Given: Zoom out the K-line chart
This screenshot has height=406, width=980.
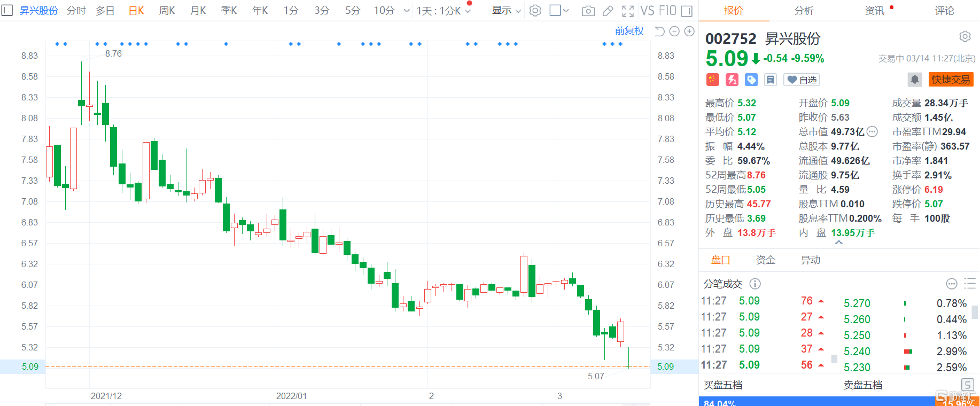Looking at the screenshot, I should pos(674,32).
